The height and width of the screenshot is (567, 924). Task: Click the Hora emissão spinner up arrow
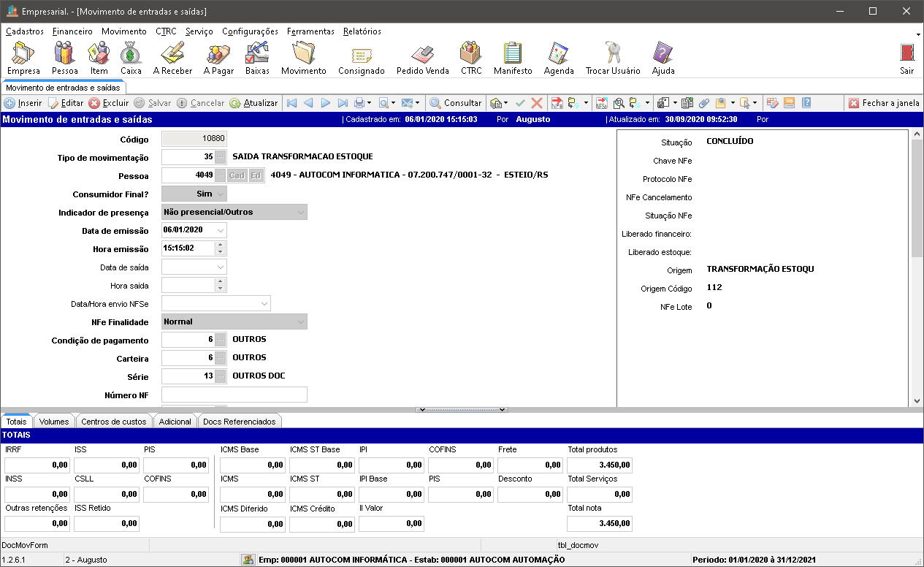pyautogui.click(x=220, y=245)
